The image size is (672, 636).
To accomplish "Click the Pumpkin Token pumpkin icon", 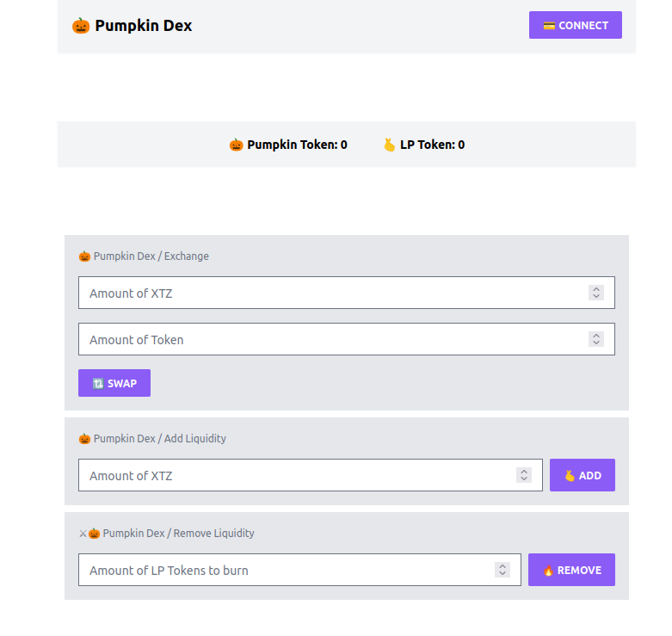I will (x=236, y=145).
